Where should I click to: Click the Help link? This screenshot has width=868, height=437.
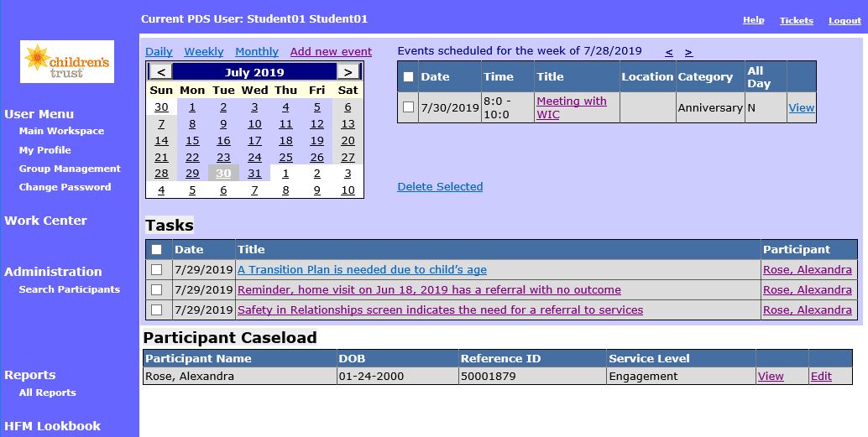pos(753,20)
